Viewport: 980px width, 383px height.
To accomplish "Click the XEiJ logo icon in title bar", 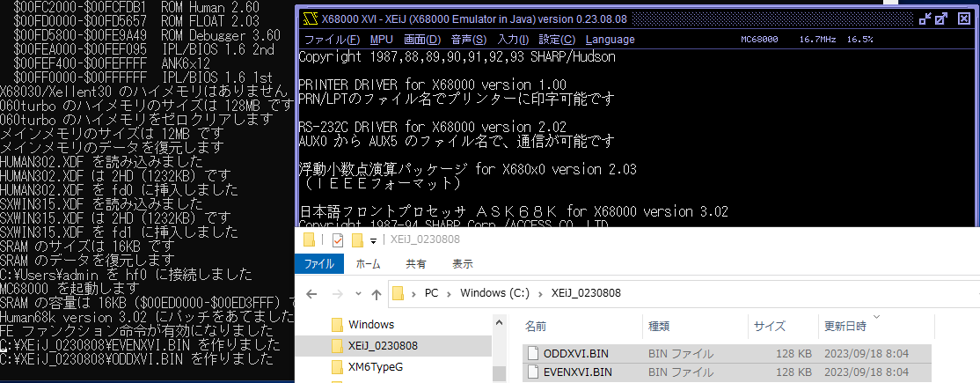I will (310, 18).
